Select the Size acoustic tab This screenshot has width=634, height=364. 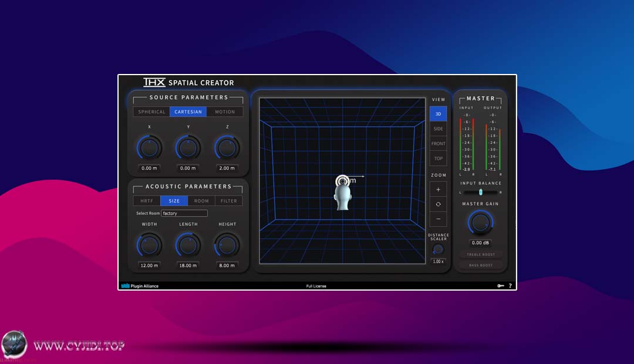pos(174,201)
